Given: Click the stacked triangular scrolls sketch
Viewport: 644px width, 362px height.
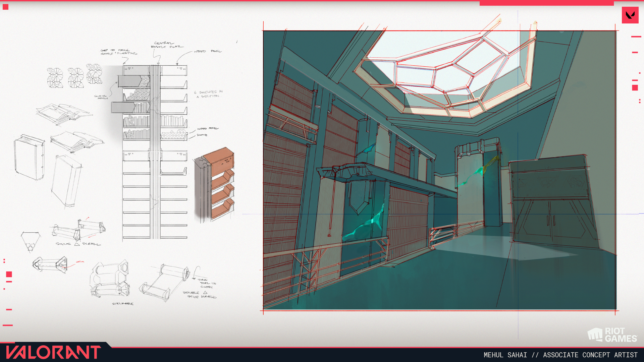Looking at the screenshot, I should click(x=110, y=279).
